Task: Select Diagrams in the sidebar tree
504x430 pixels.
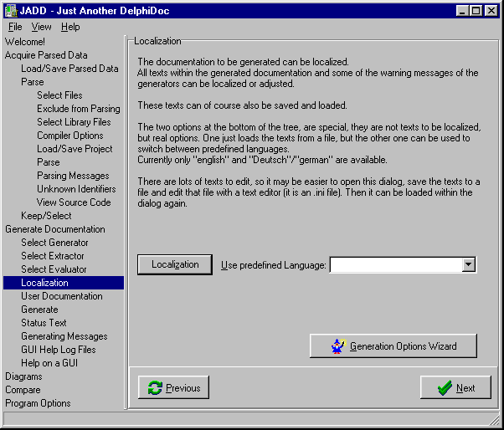Action: tap(23, 376)
